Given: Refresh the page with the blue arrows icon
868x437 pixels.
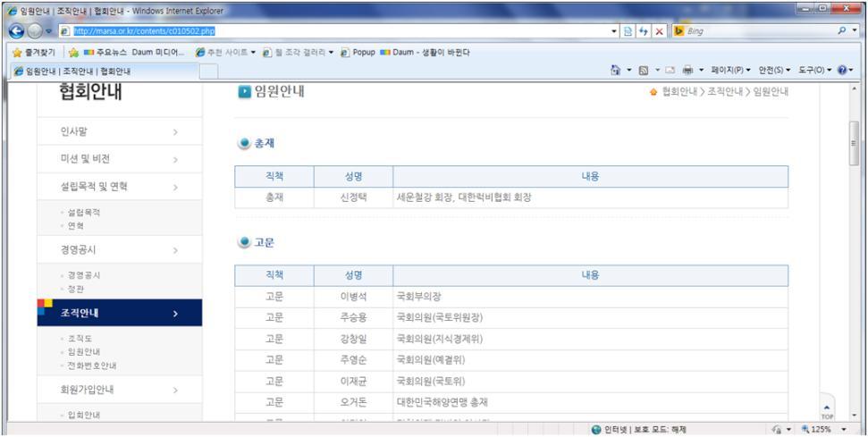Looking at the screenshot, I should (x=644, y=31).
